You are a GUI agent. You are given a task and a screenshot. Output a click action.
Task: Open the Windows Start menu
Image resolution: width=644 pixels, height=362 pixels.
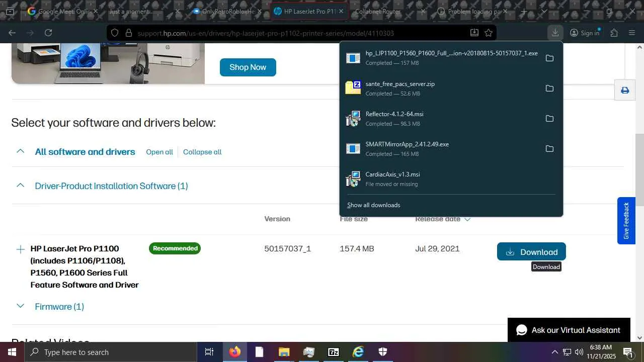12,352
